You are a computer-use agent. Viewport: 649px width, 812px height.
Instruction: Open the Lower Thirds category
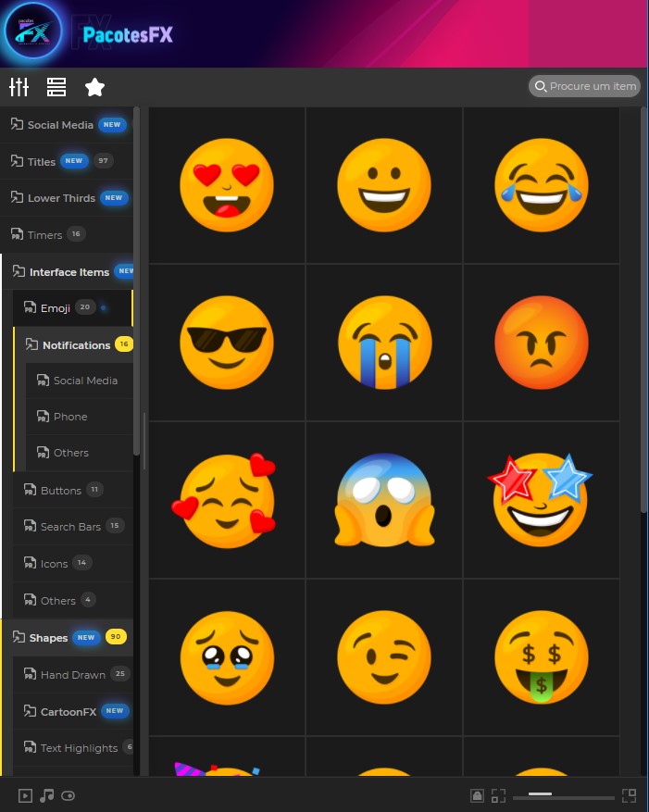[61, 198]
